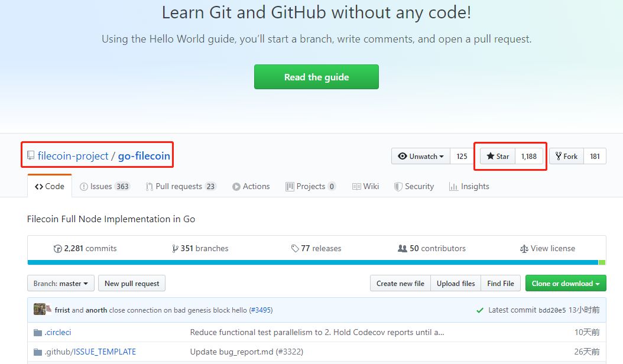
Task: Click the fork icon on Fork button
Action: point(558,156)
